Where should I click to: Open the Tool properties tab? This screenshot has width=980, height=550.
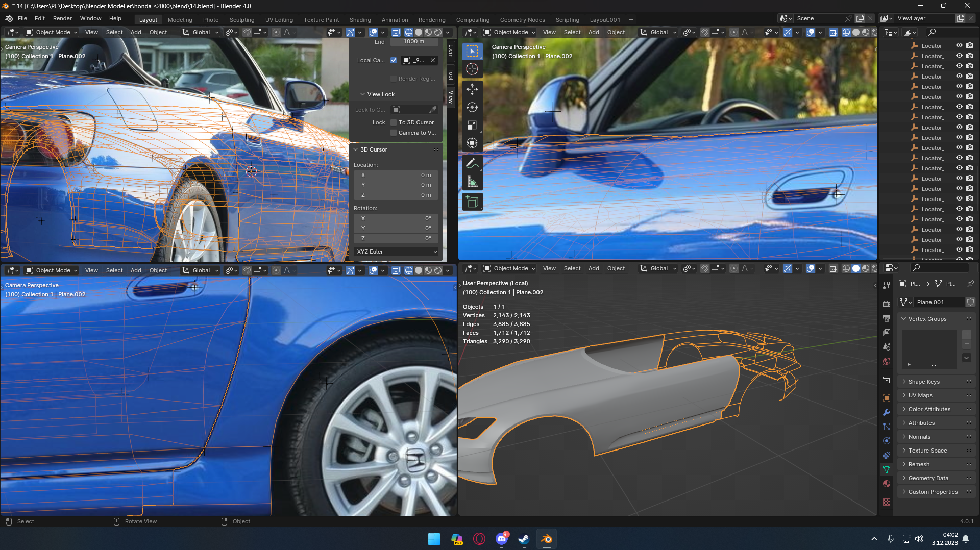pyautogui.click(x=887, y=286)
